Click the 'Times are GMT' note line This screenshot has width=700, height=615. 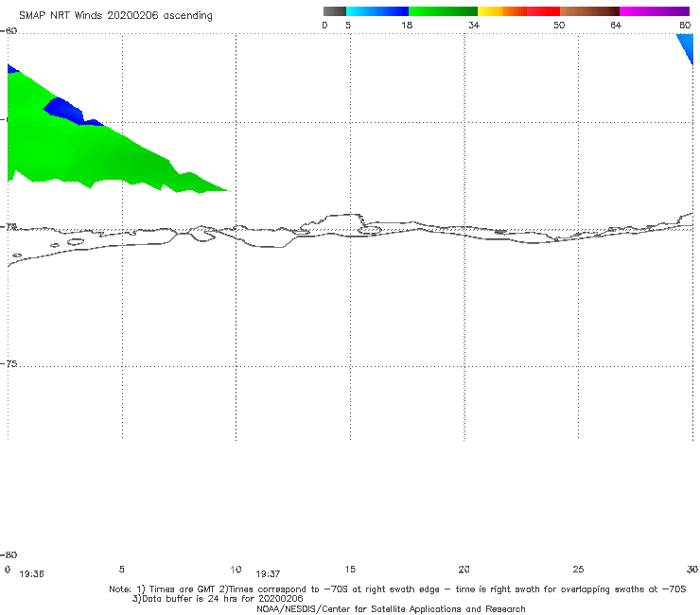click(397, 589)
